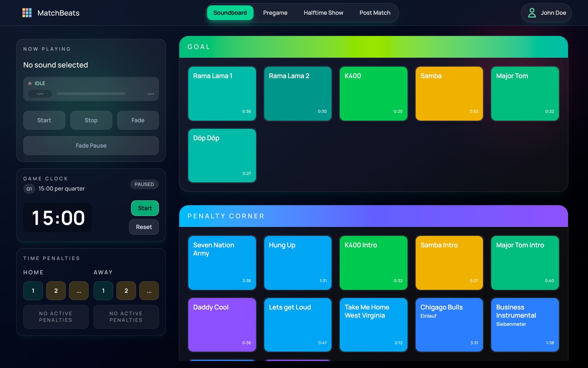This screenshot has height=368, width=588.
Task: Click the PAUSED status badge
Action: pos(144,184)
